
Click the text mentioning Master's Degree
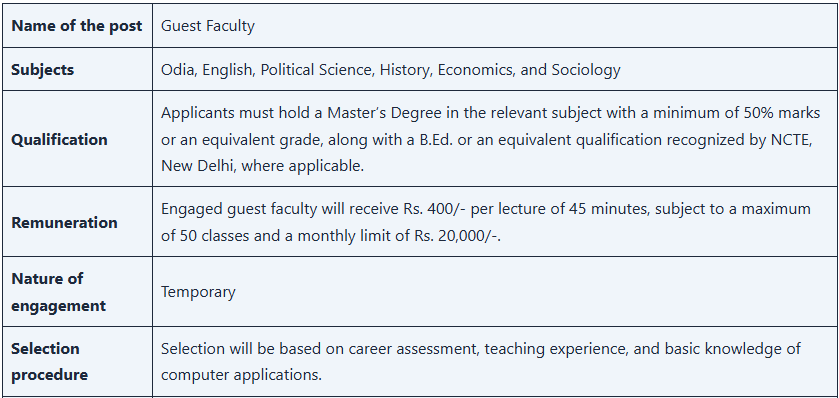click(x=491, y=113)
